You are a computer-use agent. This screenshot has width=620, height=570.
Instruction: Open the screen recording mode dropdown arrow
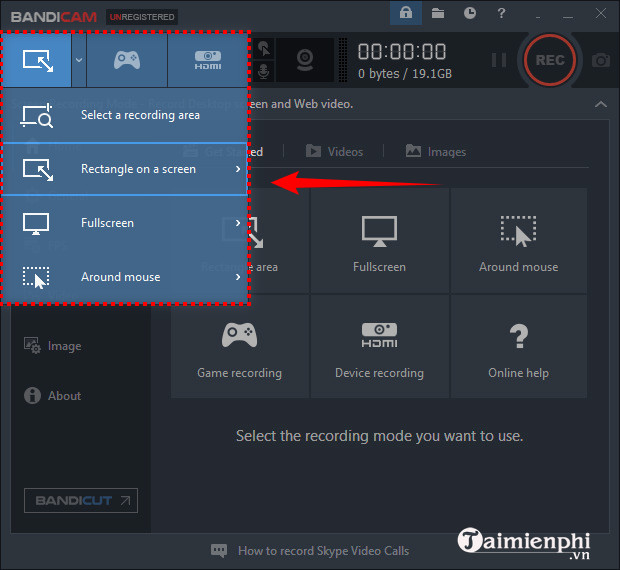pos(79,60)
